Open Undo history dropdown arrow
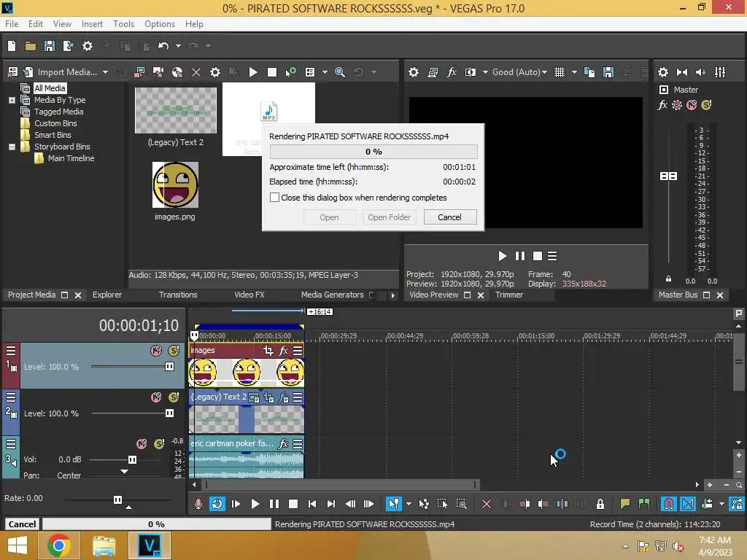Image resolution: width=747 pixels, height=560 pixels. click(x=178, y=46)
